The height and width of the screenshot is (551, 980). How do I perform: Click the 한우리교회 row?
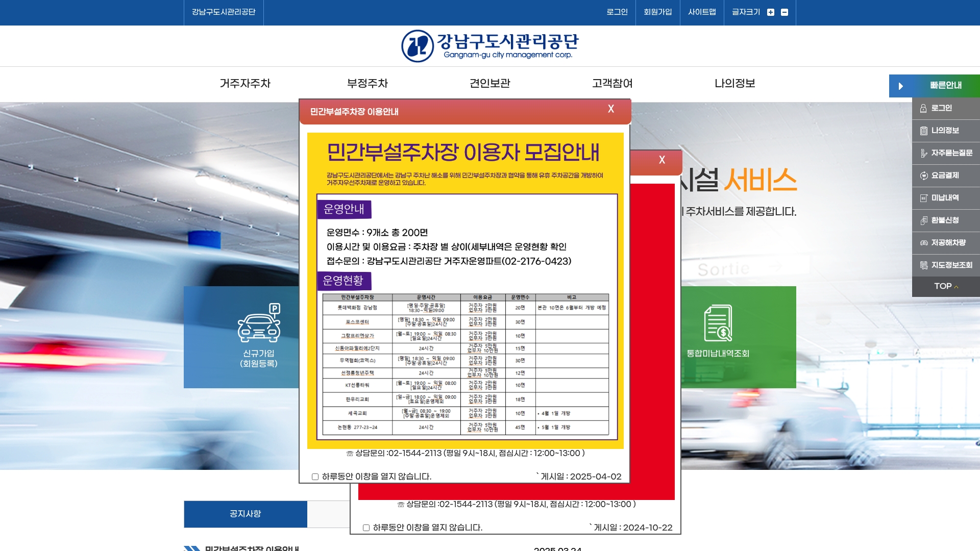tap(465, 399)
